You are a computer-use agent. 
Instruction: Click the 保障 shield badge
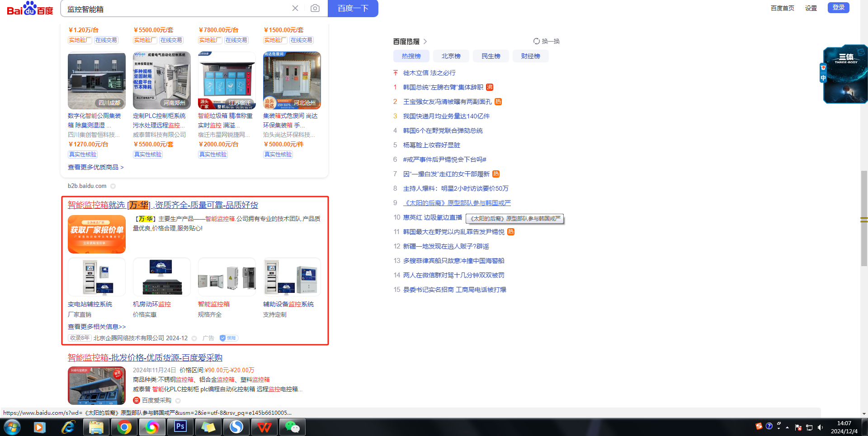[229, 338]
